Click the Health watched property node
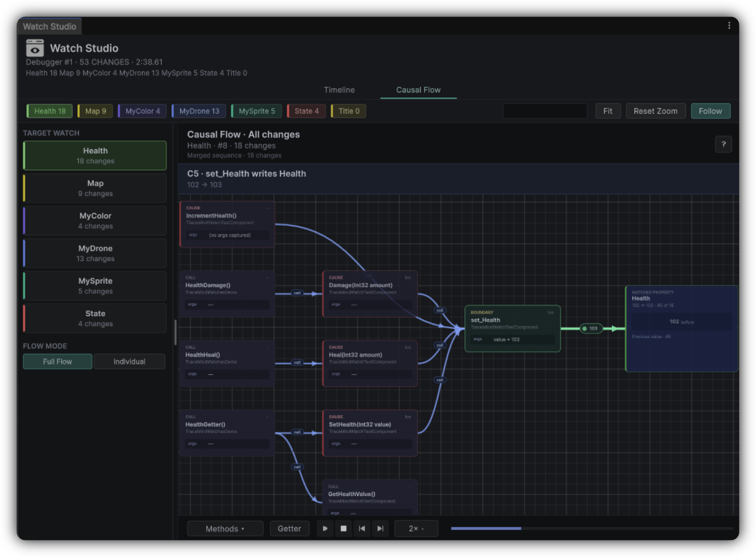Screen dimensions: 756x557 (682, 328)
